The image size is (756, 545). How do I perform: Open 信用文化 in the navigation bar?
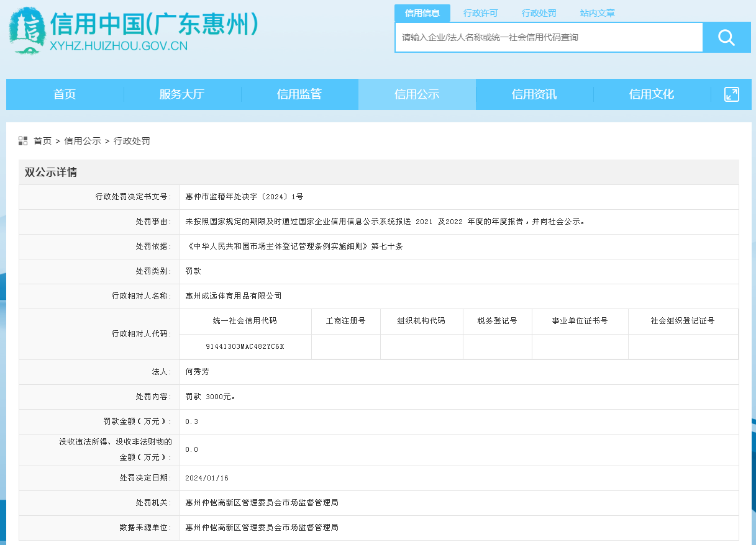click(x=652, y=94)
